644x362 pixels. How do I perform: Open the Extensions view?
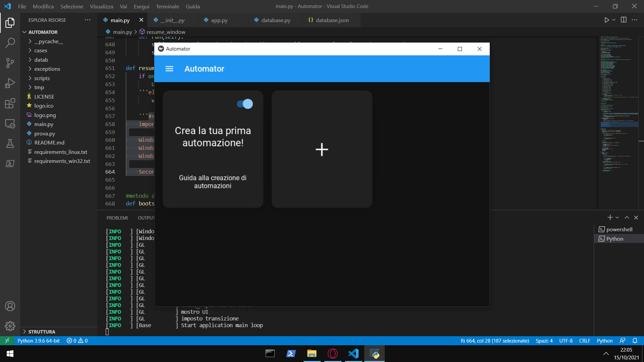(10, 103)
